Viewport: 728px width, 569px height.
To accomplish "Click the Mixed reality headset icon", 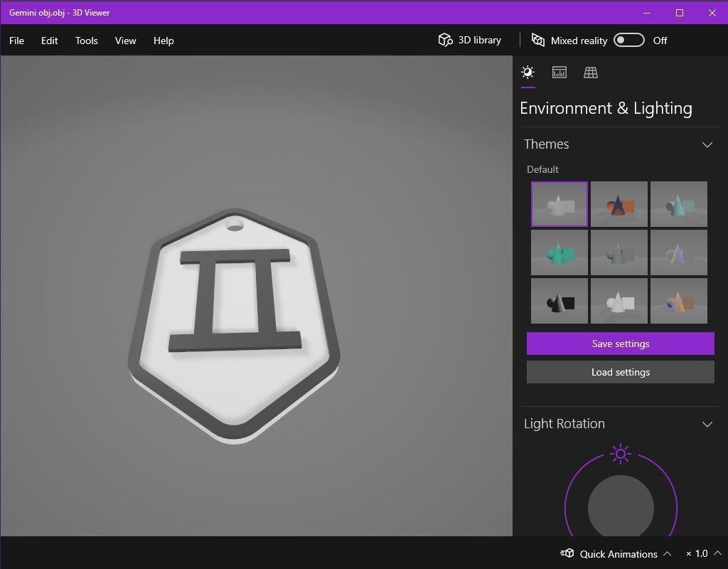I will 537,40.
